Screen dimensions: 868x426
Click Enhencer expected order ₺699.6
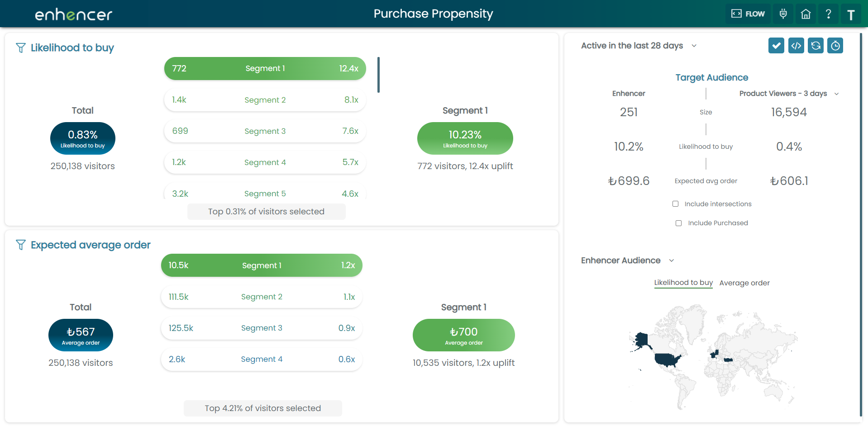[x=629, y=181]
